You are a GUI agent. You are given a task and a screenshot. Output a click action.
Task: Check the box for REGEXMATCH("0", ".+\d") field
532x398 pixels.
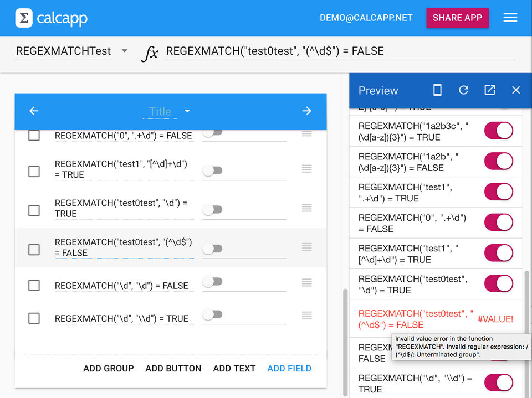pyautogui.click(x=34, y=135)
